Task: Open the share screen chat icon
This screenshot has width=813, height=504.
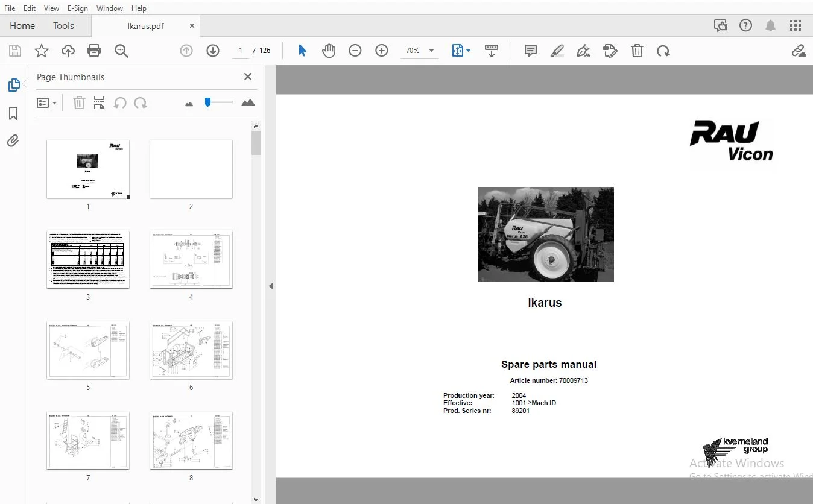Action: 720,25
